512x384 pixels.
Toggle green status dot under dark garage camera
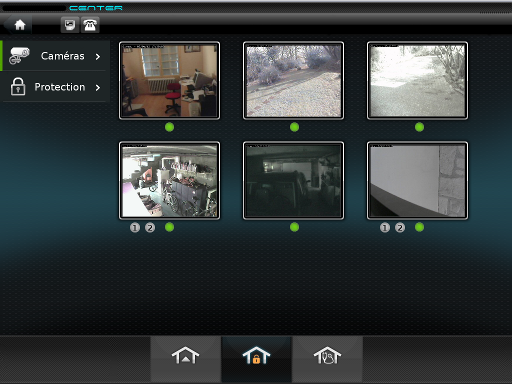coord(294,227)
